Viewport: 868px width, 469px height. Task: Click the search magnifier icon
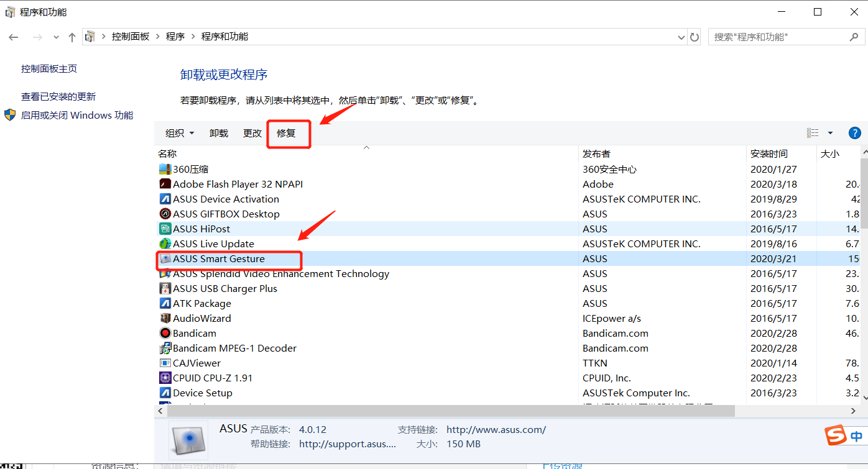[854, 37]
